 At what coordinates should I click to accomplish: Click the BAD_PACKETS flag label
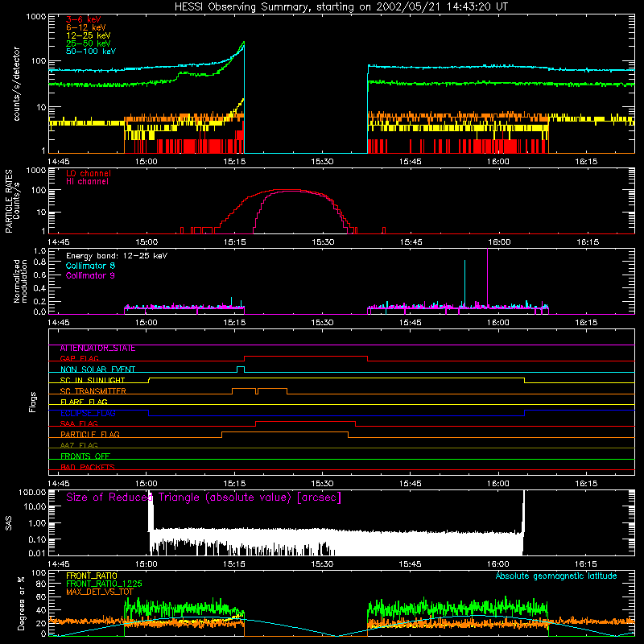88,468
